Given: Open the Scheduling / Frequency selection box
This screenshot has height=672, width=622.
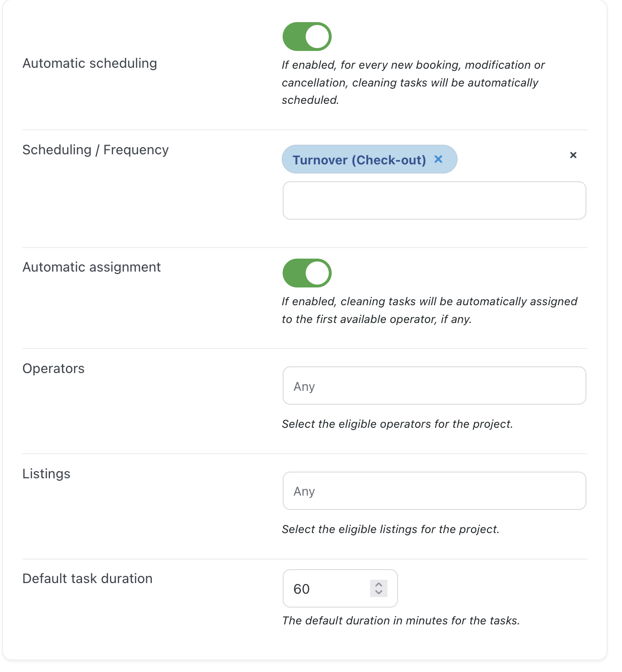Looking at the screenshot, I should [435, 200].
